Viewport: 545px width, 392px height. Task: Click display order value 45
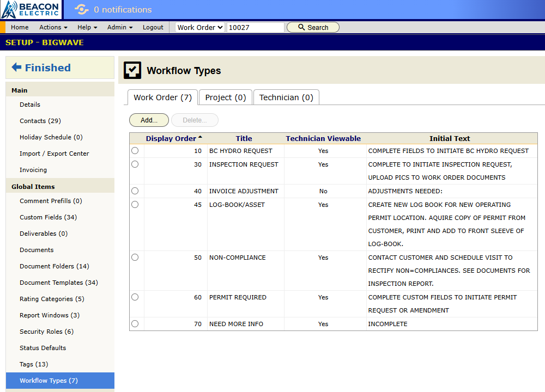(198, 205)
